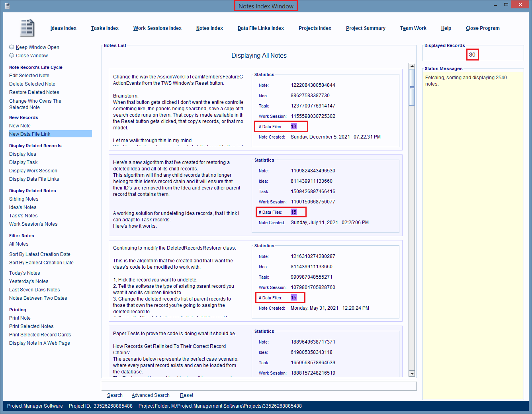Select the Keep Window Open radio button
The height and width of the screenshot is (414, 532).
coord(12,47)
